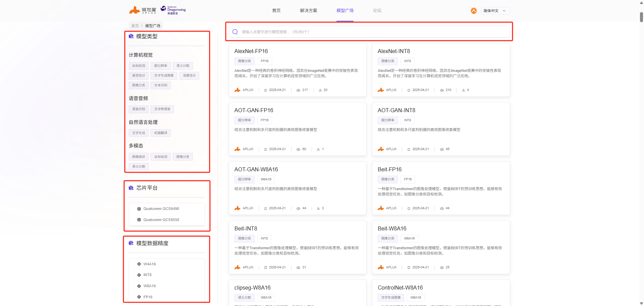Open the AOT-GAN-W8A16 model title
Image resolution: width=644 pixels, height=306 pixels.
click(256, 169)
